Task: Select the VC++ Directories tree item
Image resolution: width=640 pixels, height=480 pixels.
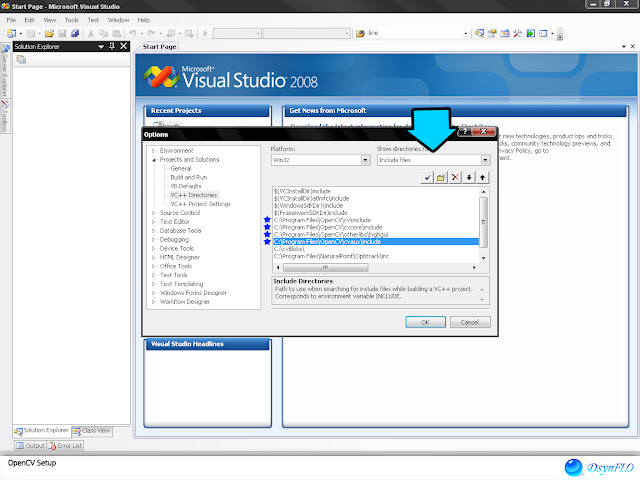Action: (194, 195)
